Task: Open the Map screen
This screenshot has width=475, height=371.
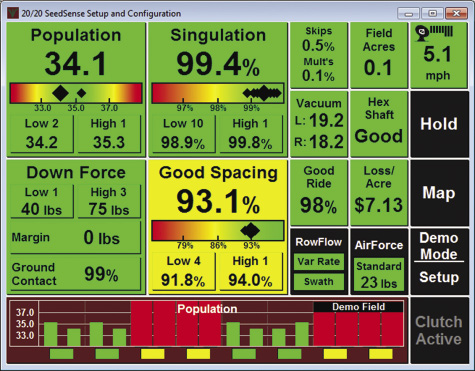Action: tap(439, 193)
